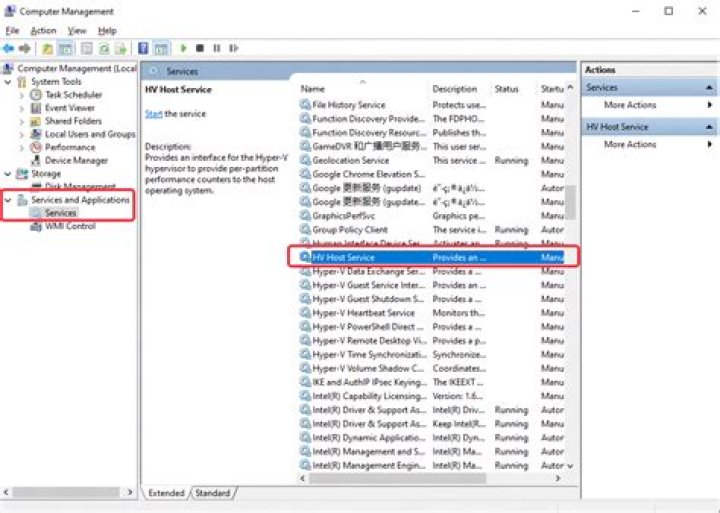
Task: Collapse the HV Host Service actions section
Action: tap(709, 127)
